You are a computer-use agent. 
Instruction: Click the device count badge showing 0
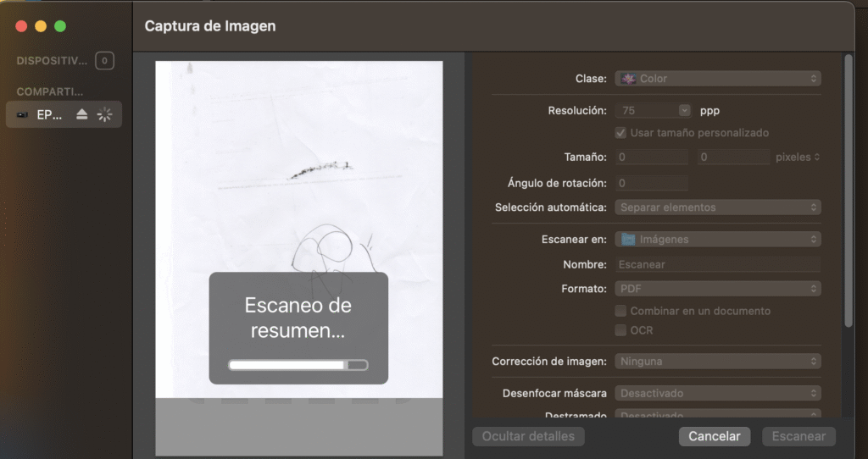point(104,61)
